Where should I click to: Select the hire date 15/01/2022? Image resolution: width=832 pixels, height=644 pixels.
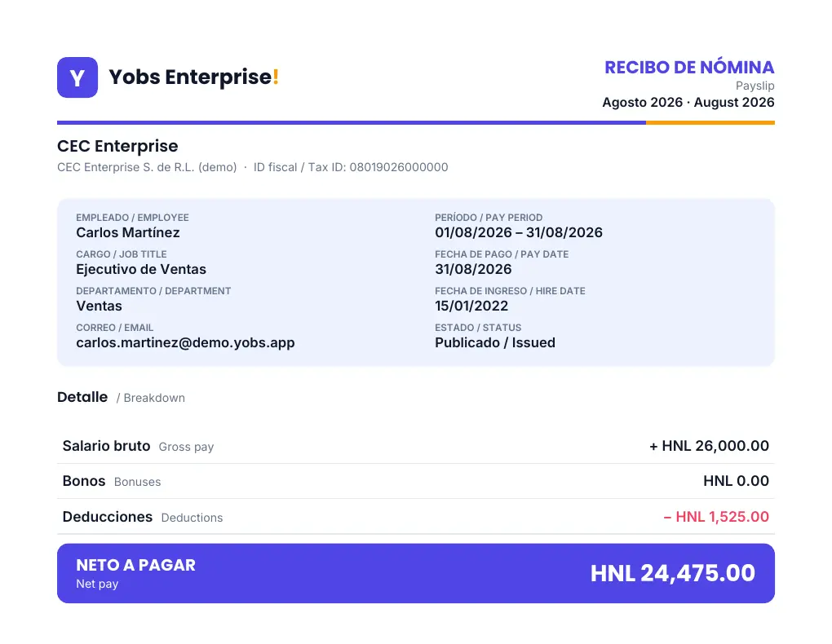(x=471, y=306)
